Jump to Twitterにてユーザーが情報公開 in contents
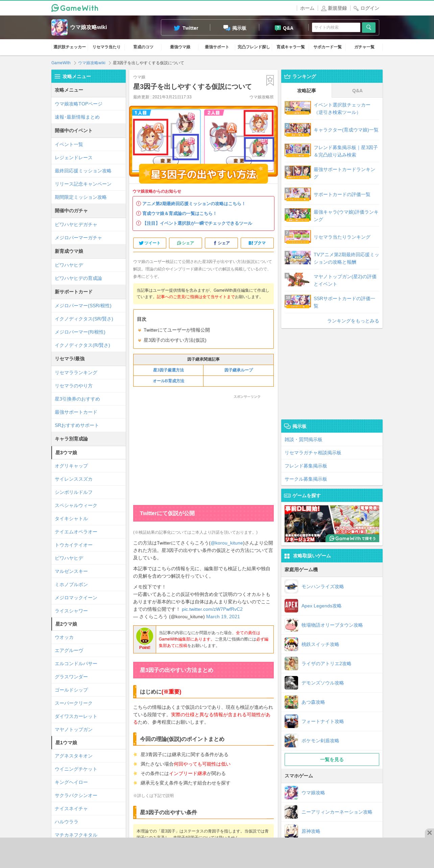Image resolution: width=434 pixels, height=868 pixels. click(177, 330)
